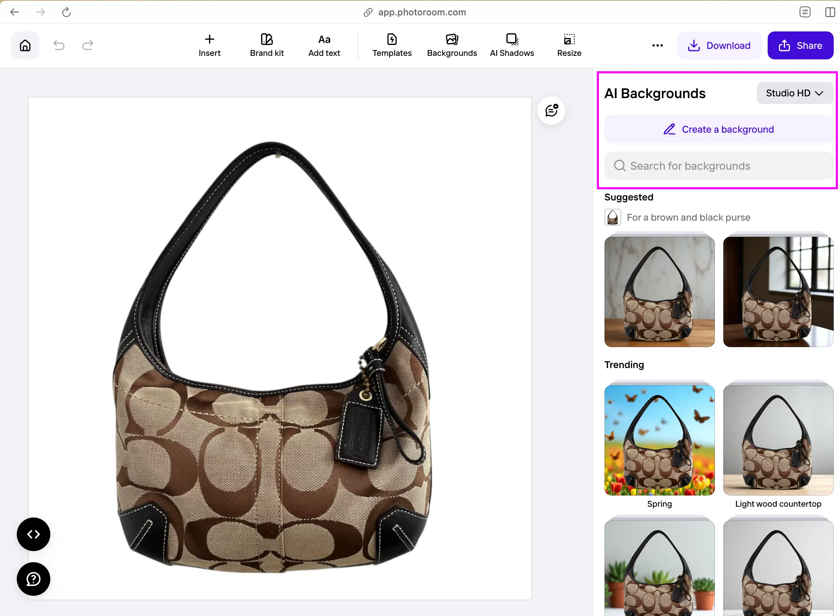Open the Insert tool
The image size is (840, 616).
click(210, 45)
